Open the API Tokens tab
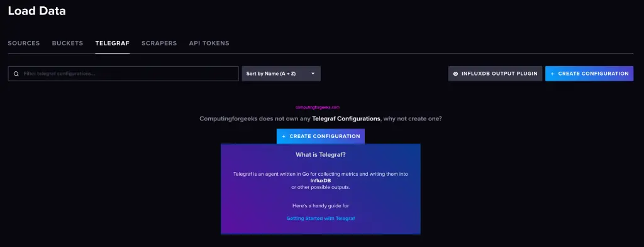This screenshot has width=644, height=247. [x=209, y=43]
